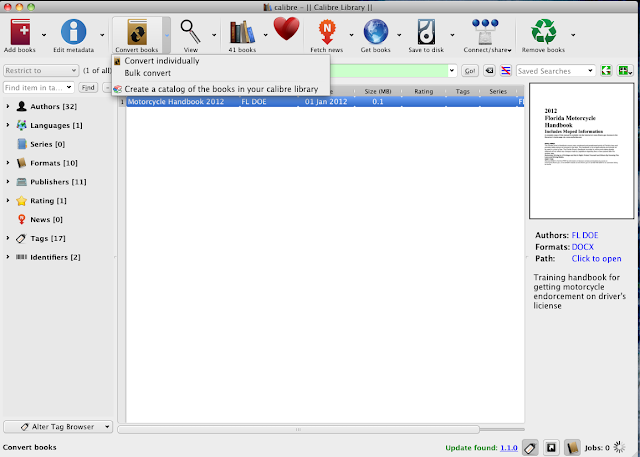The height and width of the screenshot is (457, 640).
Task: Expand the Tags [17] category
Action: click(7, 238)
